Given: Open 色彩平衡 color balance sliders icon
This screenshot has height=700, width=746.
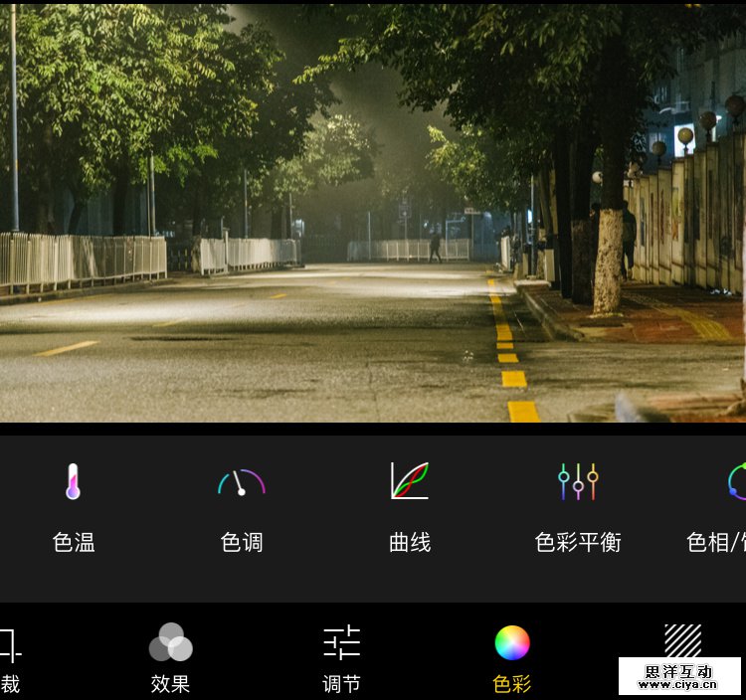Looking at the screenshot, I should point(578,481).
